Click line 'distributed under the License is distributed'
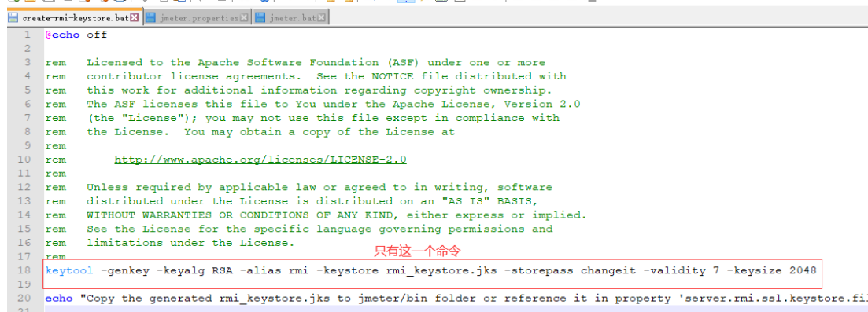 tap(312, 201)
